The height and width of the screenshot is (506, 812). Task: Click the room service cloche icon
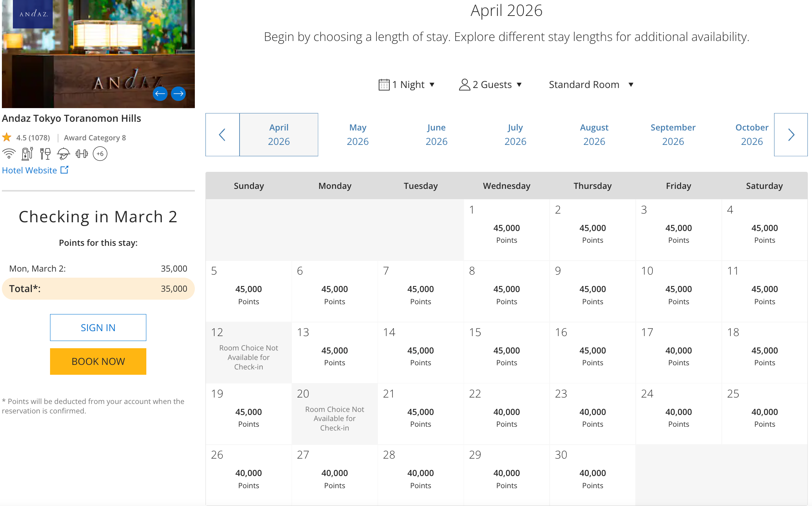pyautogui.click(x=63, y=154)
